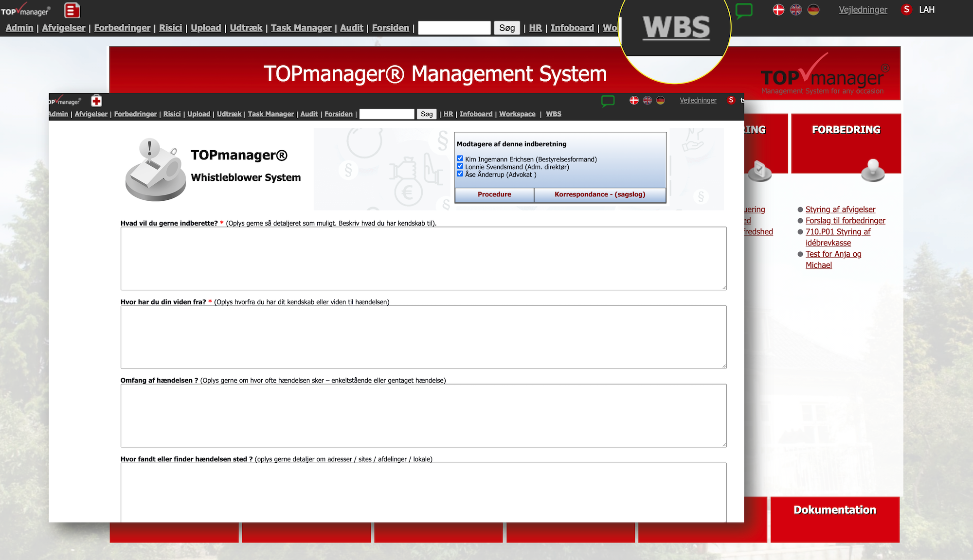Open Task Manager in main top menu
Screen dimensions: 973x560
coord(301,28)
